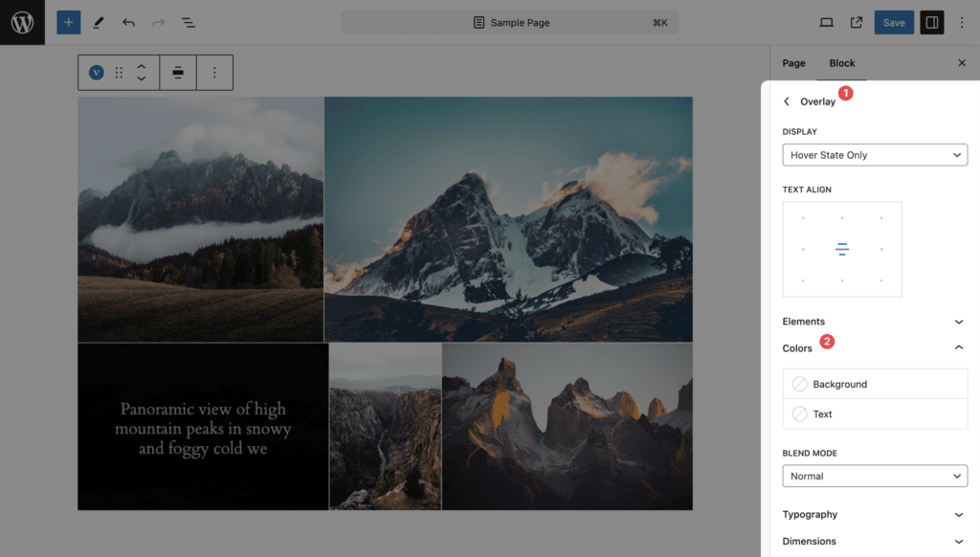The height and width of the screenshot is (557, 980).
Task: Open the Display Hover State Only dropdown
Action: click(875, 155)
